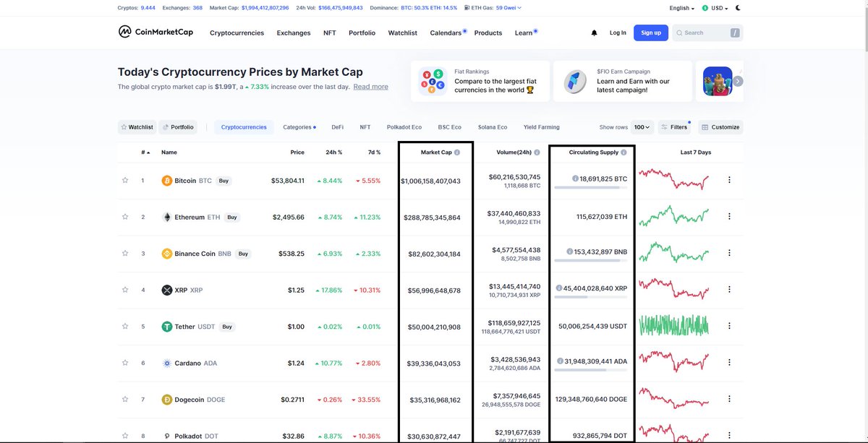Open Tether row more options menu
Screen dimensions: 868x443
click(729, 326)
